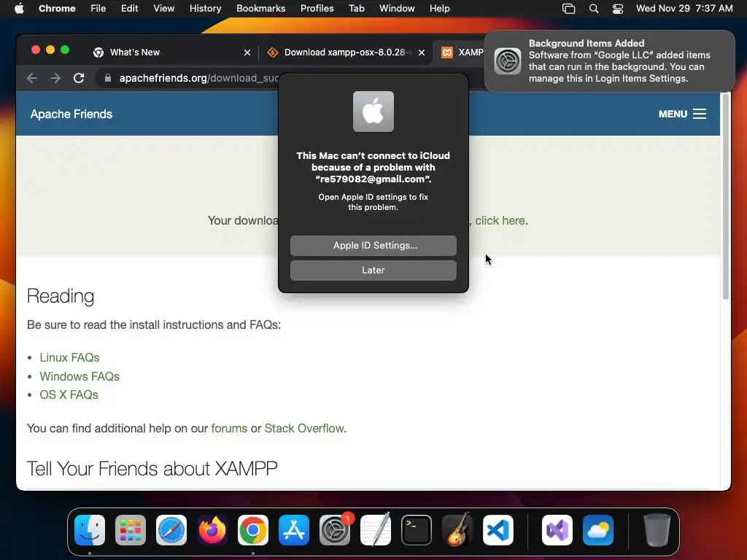Follow the 'click here' download link
This screenshot has width=747, height=560.
point(500,220)
